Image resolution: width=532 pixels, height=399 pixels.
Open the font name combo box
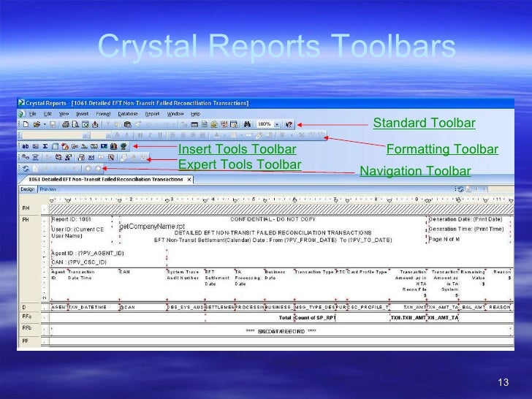click(x=56, y=135)
